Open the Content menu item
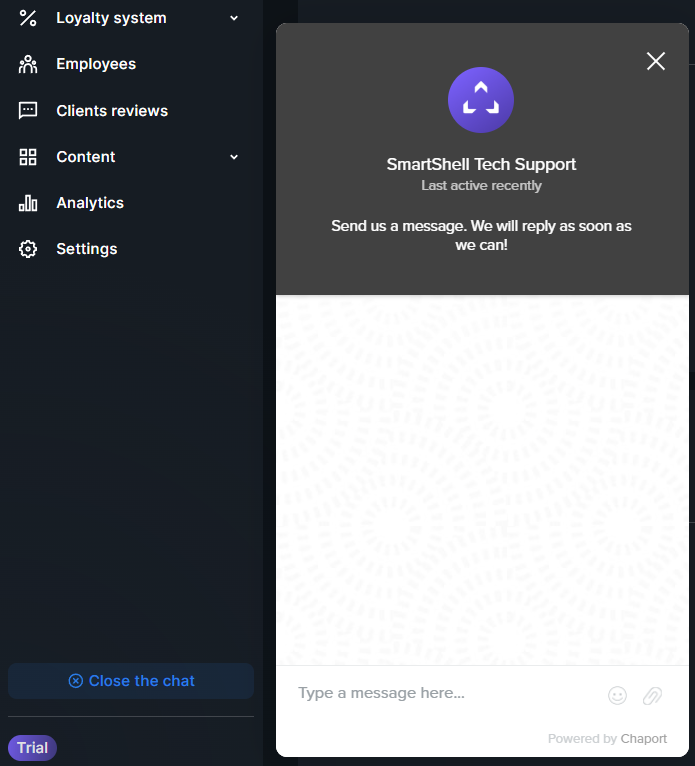 pos(86,157)
